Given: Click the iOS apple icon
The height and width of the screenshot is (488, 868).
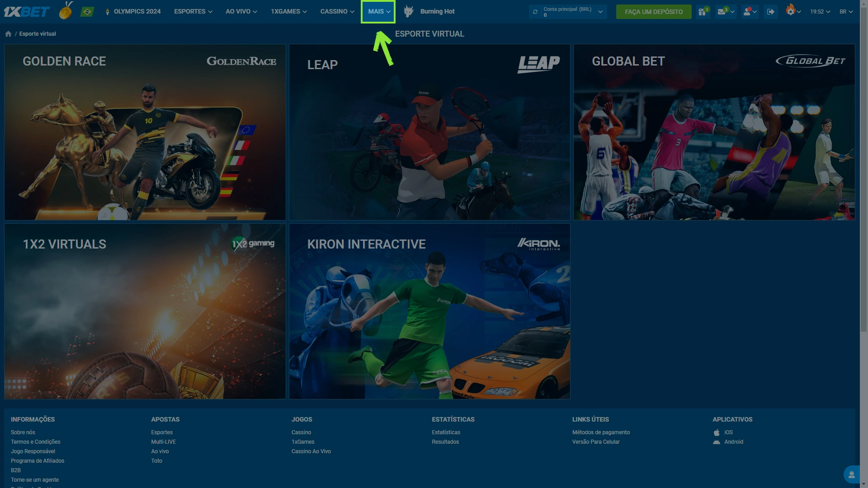Looking at the screenshot, I should pos(717,432).
